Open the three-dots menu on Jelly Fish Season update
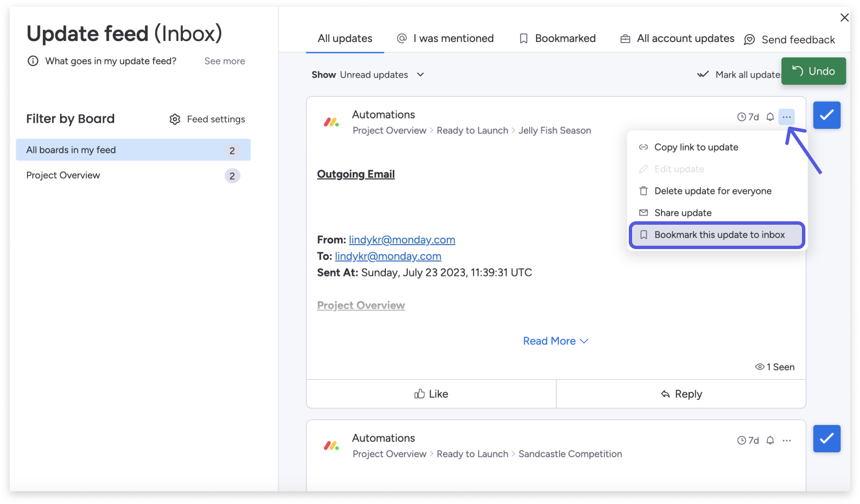Image resolution: width=860 pixels, height=504 pixels. click(x=786, y=117)
